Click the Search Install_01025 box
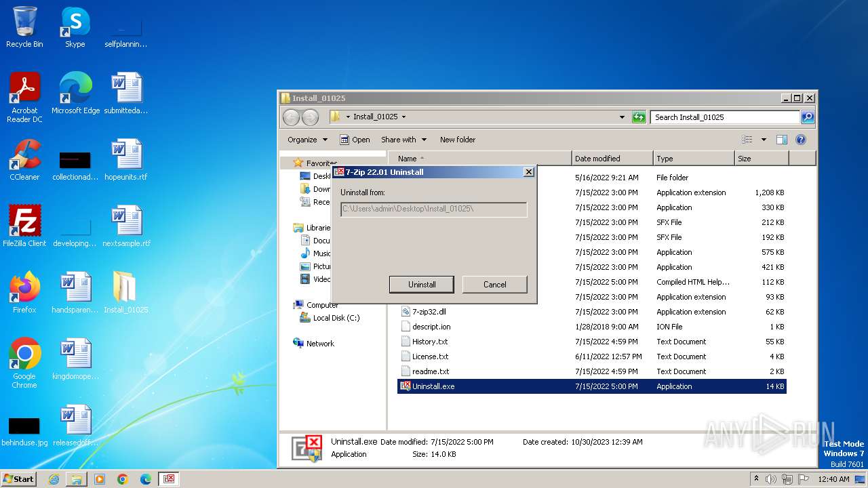Viewport: 868px width, 488px height. pos(725,117)
